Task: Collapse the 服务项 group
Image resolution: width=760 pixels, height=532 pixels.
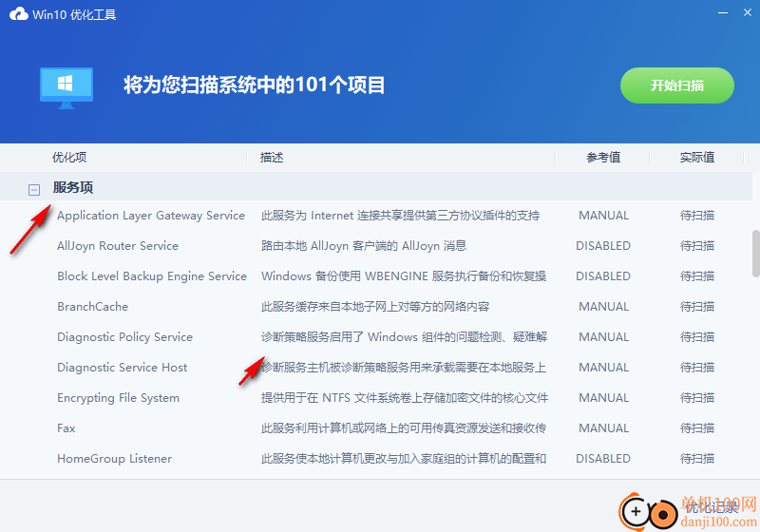Action: coord(34,190)
